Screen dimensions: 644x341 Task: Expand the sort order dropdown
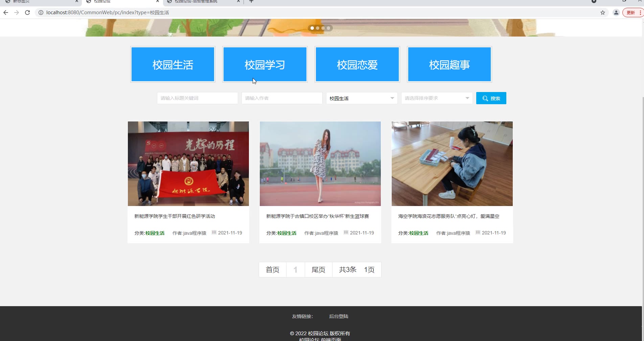437,98
